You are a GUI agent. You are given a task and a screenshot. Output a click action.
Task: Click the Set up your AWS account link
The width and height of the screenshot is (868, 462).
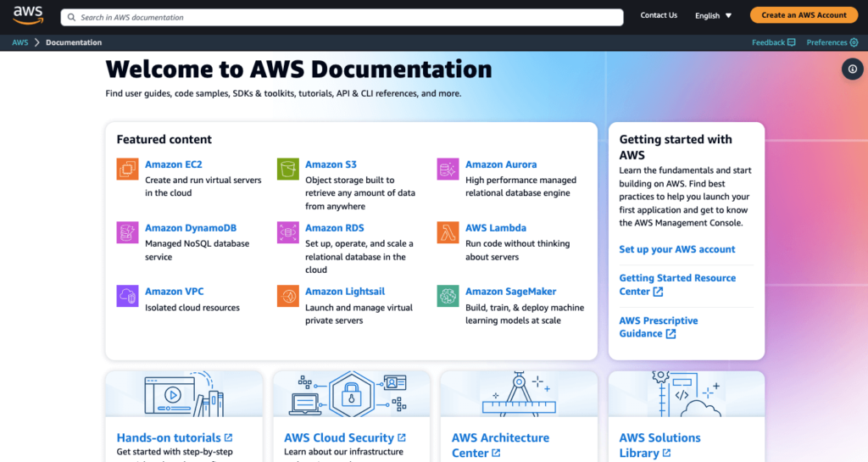click(x=677, y=249)
